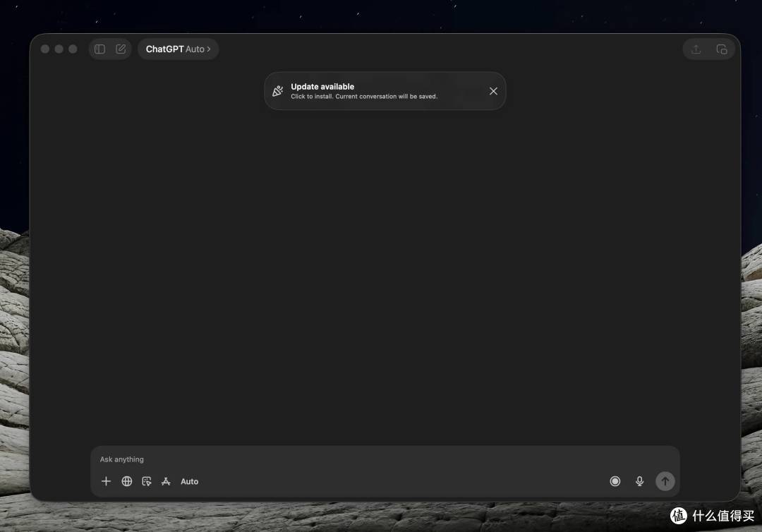Dismiss the Update available notification
762x532 pixels.
(493, 91)
